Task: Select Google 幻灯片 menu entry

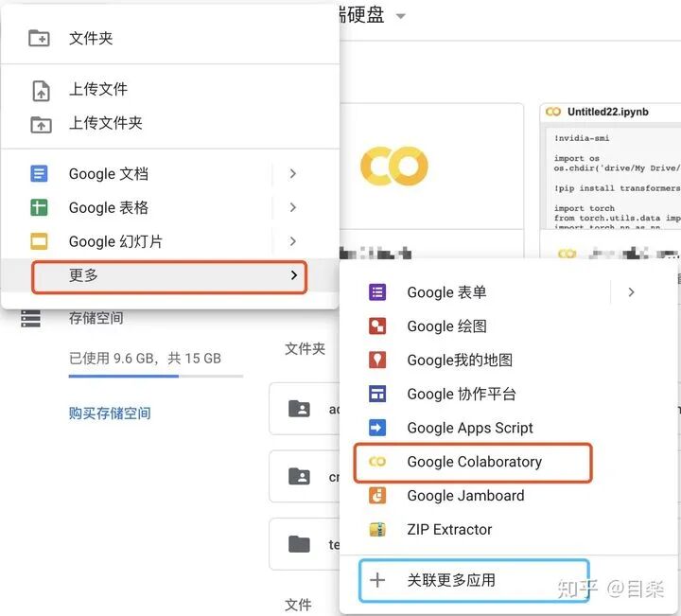Action: click(x=170, y=241)
